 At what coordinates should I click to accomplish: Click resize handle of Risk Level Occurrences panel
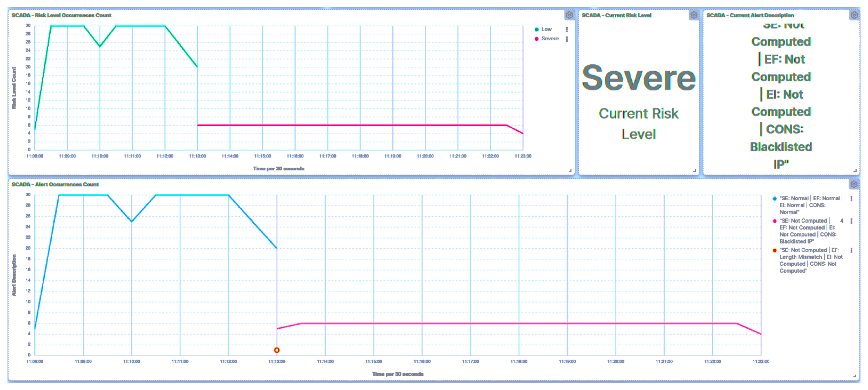(x=570, y=171)
